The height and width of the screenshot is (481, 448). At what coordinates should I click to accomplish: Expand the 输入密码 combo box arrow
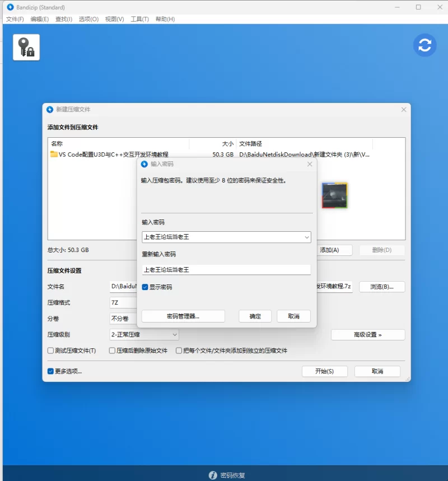[306, 237]
